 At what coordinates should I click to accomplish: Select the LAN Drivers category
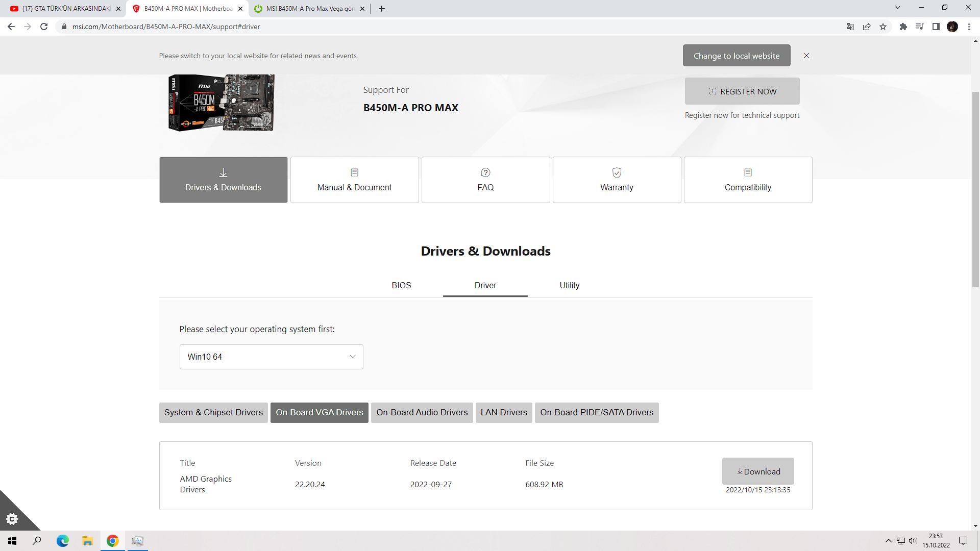pyautogui.click(x=503, y=412)
